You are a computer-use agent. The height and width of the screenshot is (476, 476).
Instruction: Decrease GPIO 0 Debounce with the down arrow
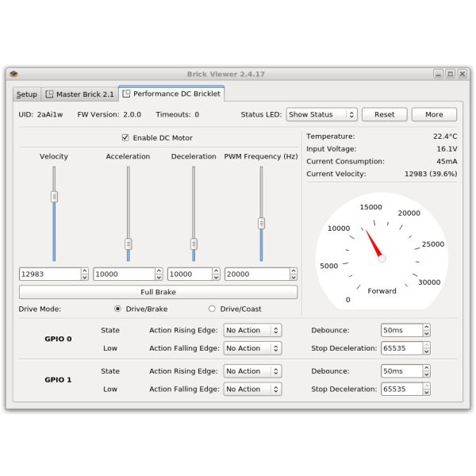[x=427, y=333]
